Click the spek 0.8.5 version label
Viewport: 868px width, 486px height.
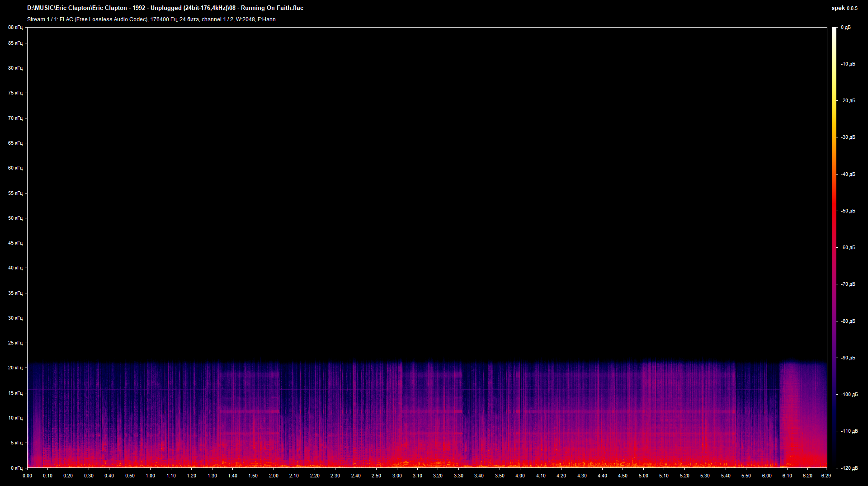pyautogui.click(x=844, y=8)
